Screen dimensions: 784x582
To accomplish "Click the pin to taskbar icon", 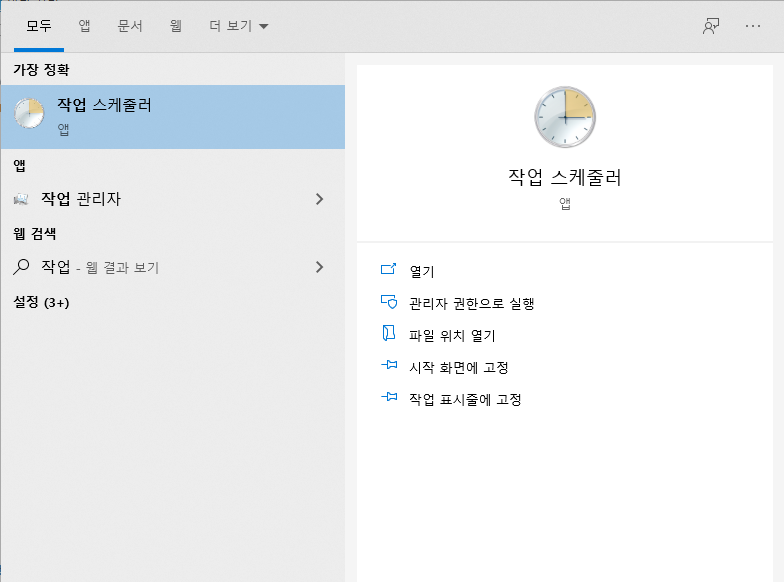I will 389,397.
